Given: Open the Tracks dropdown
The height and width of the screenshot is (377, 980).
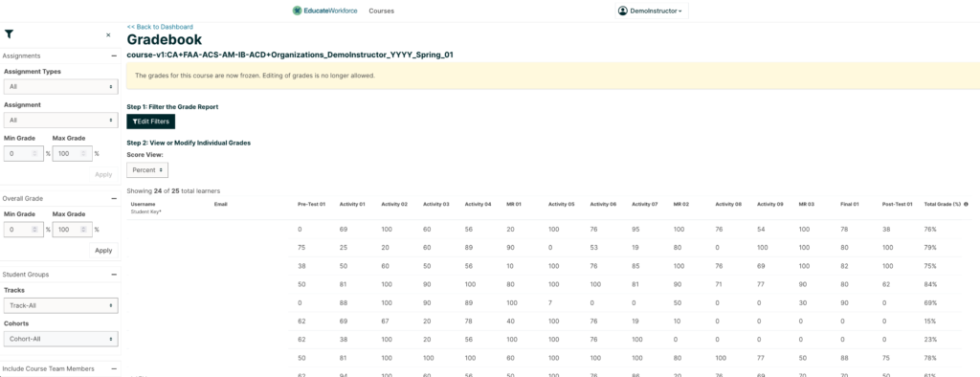Looking at the screenshot, I should pos(60,306).
